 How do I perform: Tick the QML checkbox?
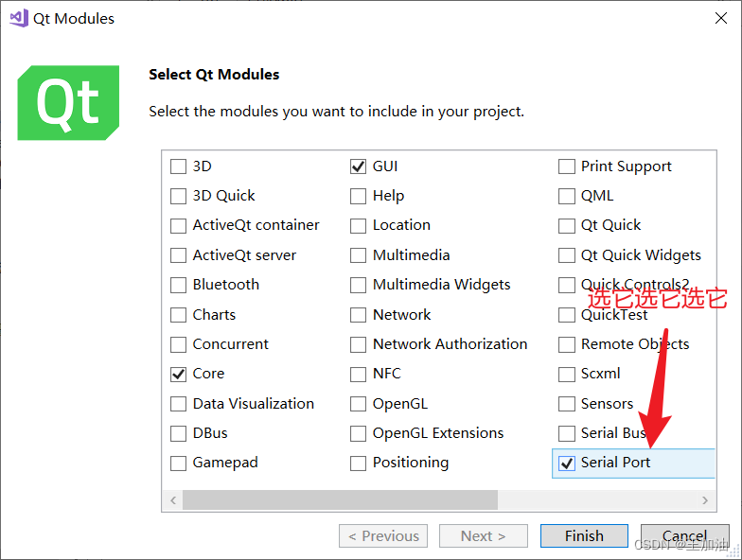click(x=566, y=196)
